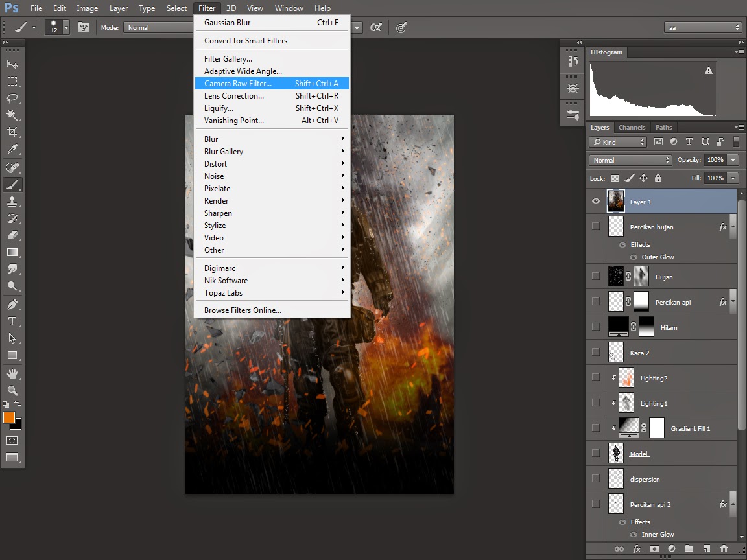Click the Delete layer trash icon
Viewport: 747px width, 560px height.
tap(724, 549)
